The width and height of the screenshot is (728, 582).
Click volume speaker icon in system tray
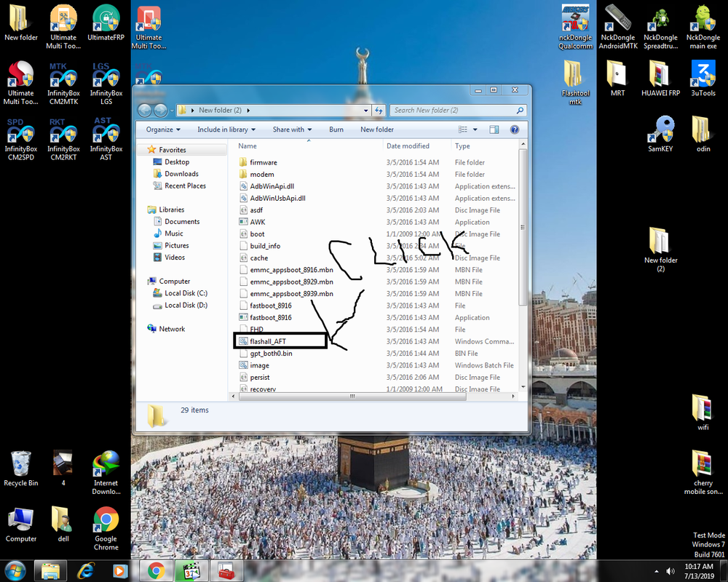[670, 571]
